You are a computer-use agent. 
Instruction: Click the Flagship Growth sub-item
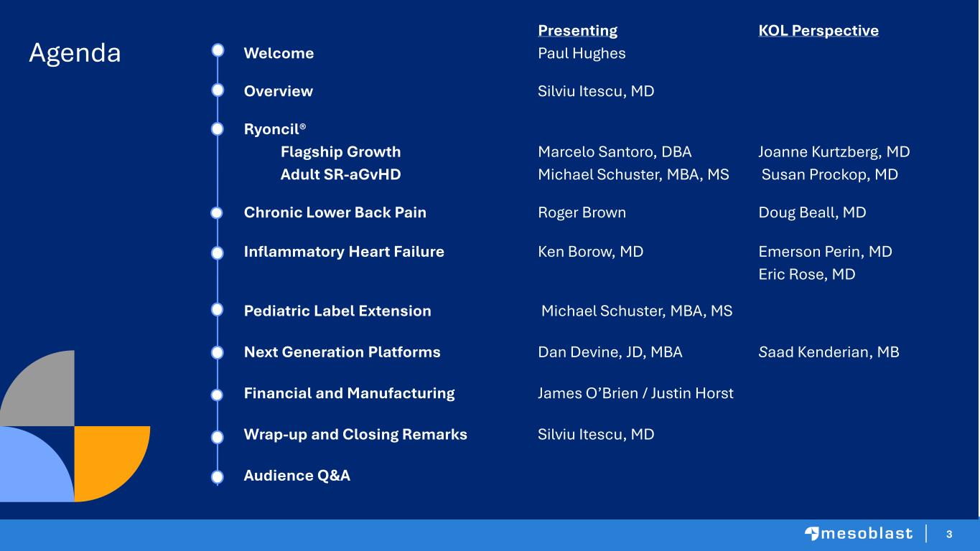pos(340,152)
